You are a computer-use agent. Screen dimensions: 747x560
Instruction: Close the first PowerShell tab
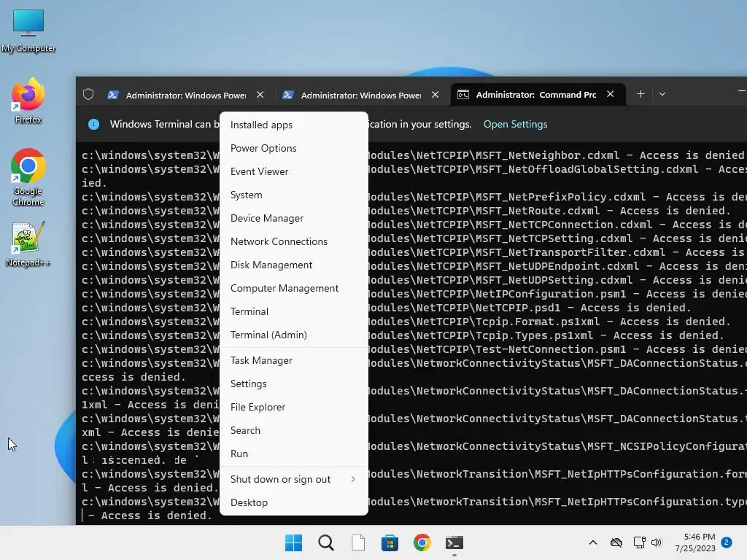pos(260,95)
